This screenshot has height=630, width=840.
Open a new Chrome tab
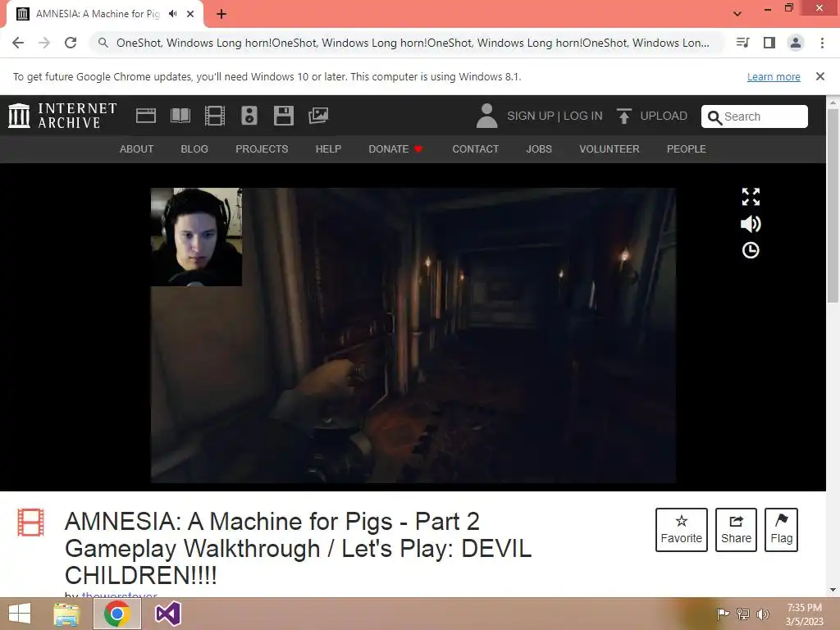coord(221,14)
